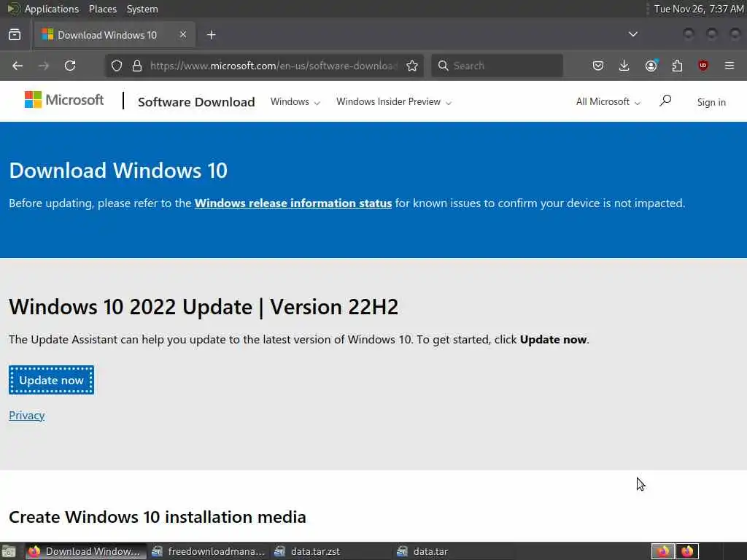Open the clock showing Tue Nov 26
This screenshot has width=747, height=560.
pos(698,9)
